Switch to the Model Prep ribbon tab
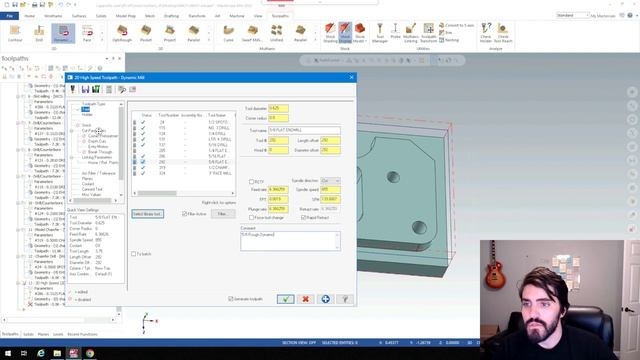 coord(126,16)
